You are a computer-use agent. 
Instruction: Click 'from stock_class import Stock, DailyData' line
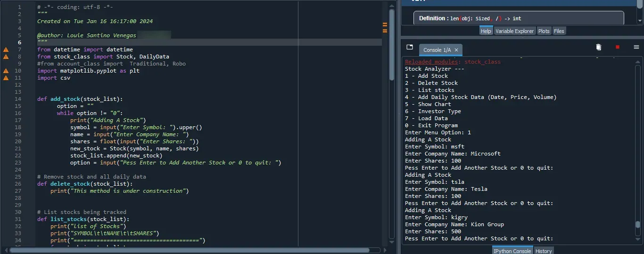tap(103, 57)
